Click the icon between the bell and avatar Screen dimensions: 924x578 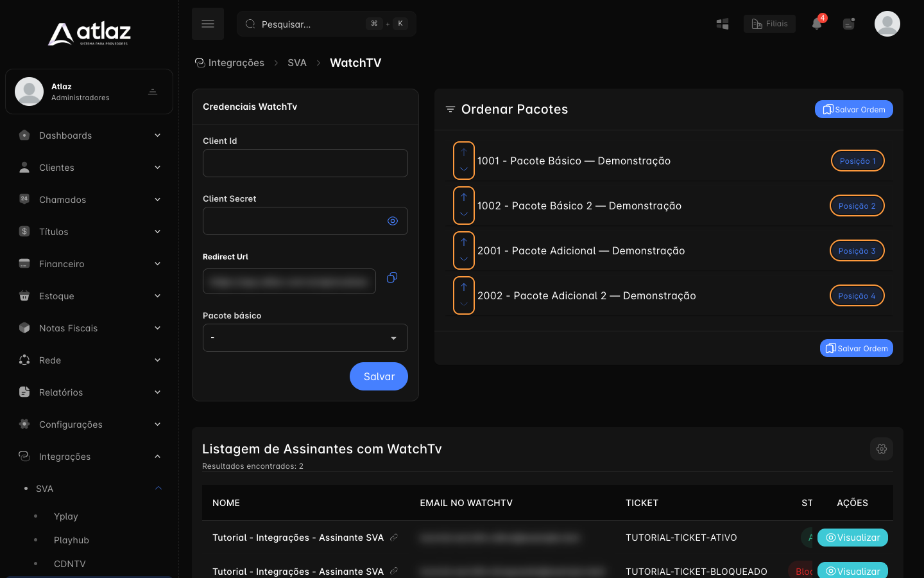point(849,24)
